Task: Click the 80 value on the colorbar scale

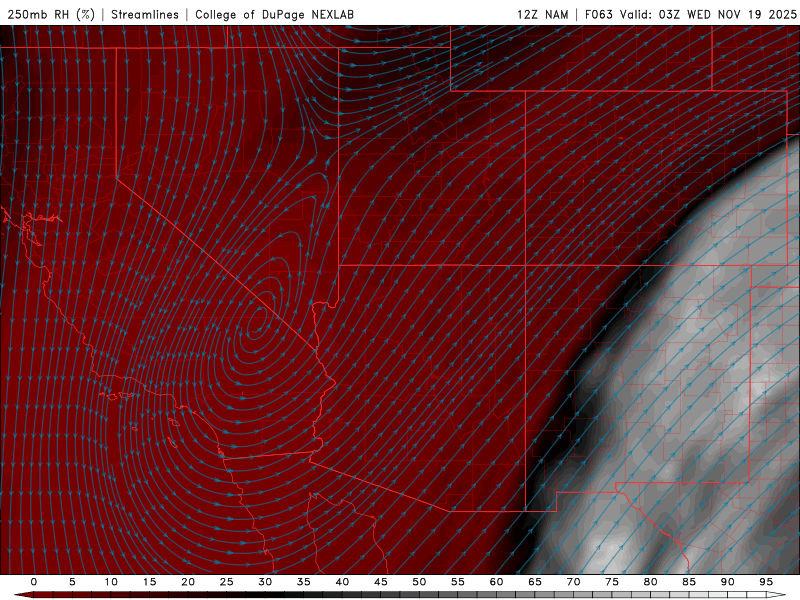Action: point(650,582)
